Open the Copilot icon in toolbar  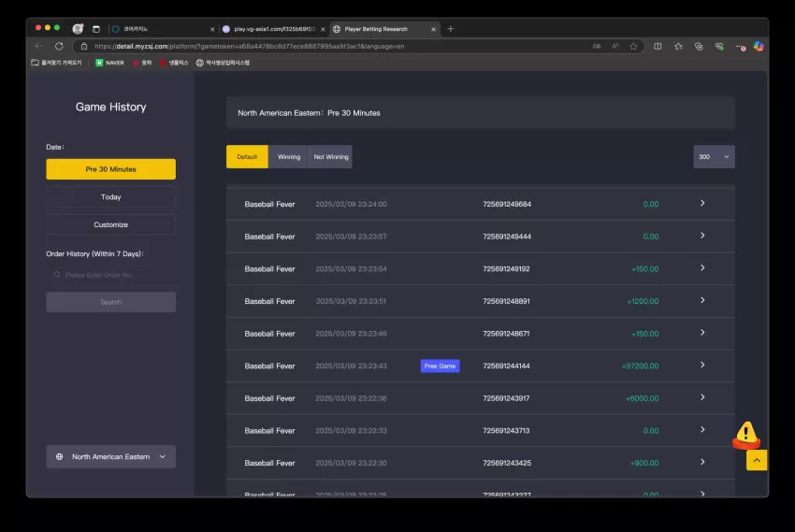pyautogui.click(x=759, y=46)
